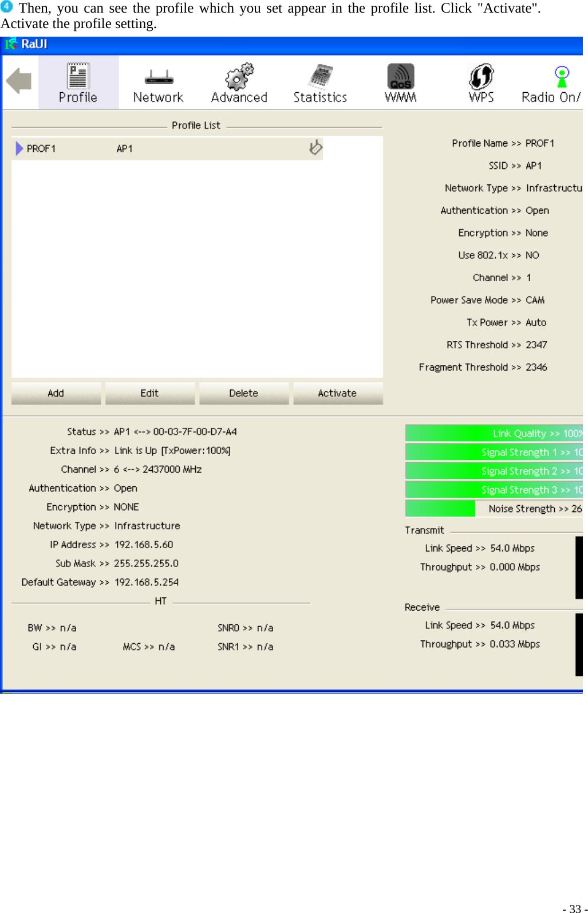Click the channel 6 <--> 2437000 MHz value
588x913 pixels.
pyautogui.click(x=158, y=470)
